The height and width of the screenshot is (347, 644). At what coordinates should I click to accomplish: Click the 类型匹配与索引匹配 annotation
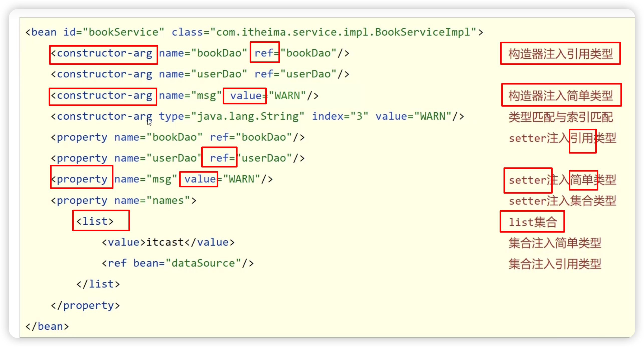tap(560, 117)
